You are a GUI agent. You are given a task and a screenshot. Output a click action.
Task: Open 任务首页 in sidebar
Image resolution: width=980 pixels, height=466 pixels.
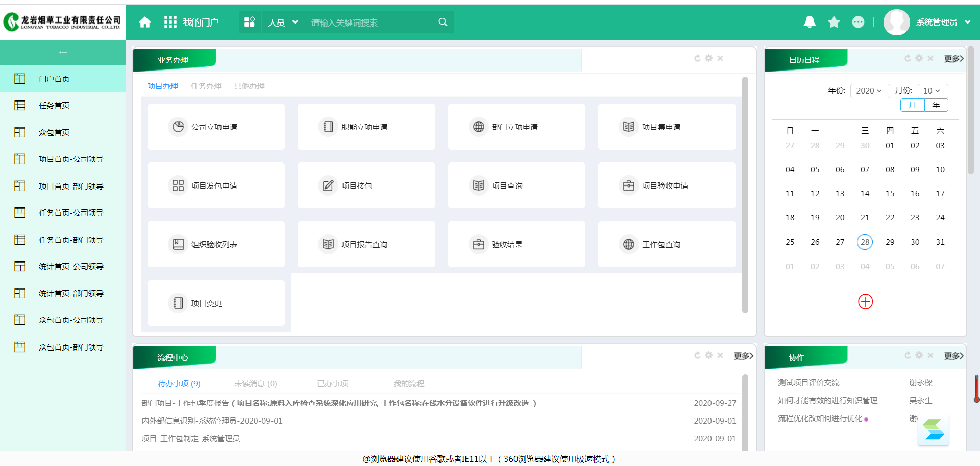click(63, 105)
